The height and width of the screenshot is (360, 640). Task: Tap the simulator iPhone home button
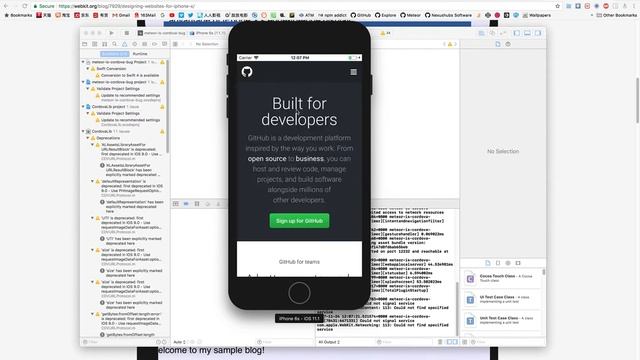pyautogui.click(x=299, y=293)
